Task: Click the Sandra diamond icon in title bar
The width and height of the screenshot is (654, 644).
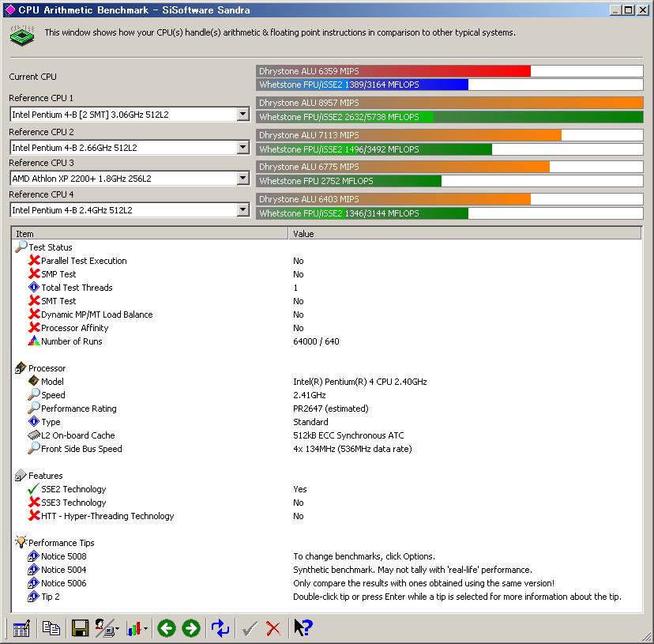Action: [9, 9]
